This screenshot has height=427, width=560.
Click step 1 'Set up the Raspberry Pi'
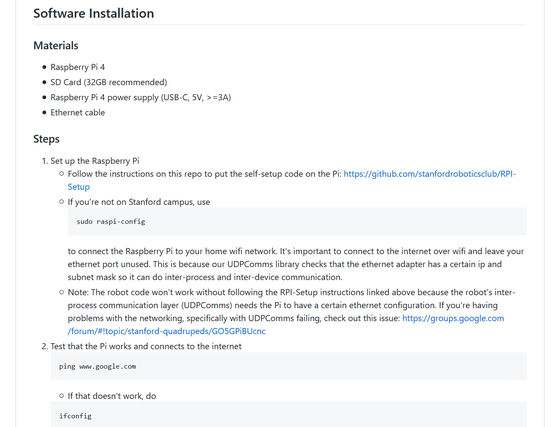tap(95, 161)
